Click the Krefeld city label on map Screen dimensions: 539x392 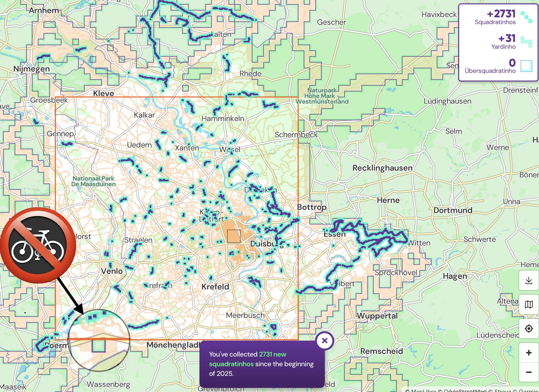(215, 287)
